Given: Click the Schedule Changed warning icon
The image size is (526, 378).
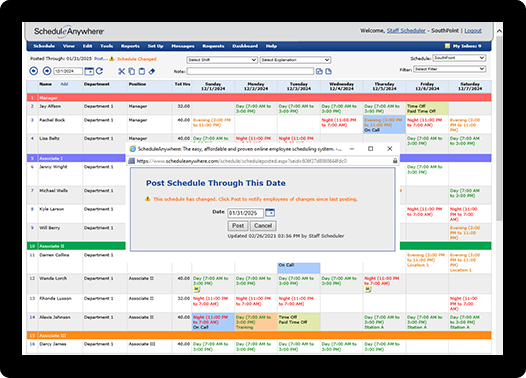Looking at the screenshot, I should tap(112, 59).
